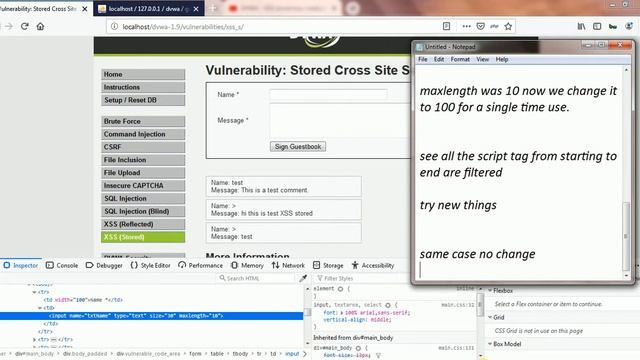This screenshot has width=640, height=360.
Task: Click the form breadcrumb in Inspector
Action: click(x=196, y=354)
